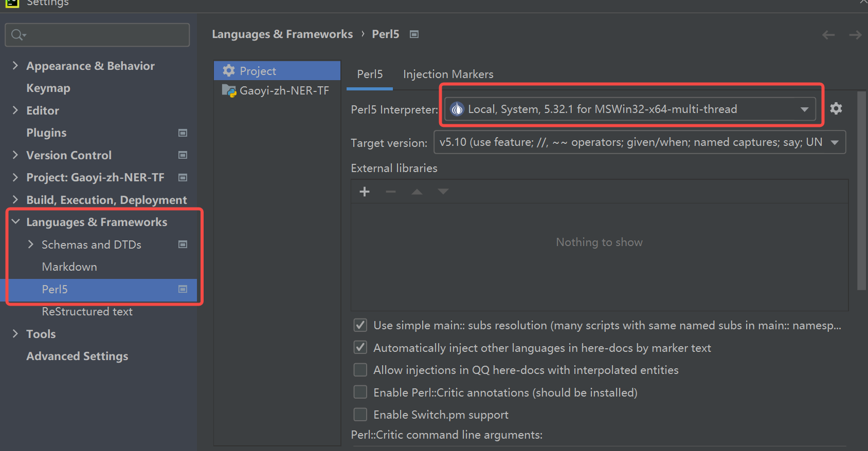868x451 pixels.
Task: Add an external library with the plus icon
Action: pyautogui.click(x=365, y=192)
